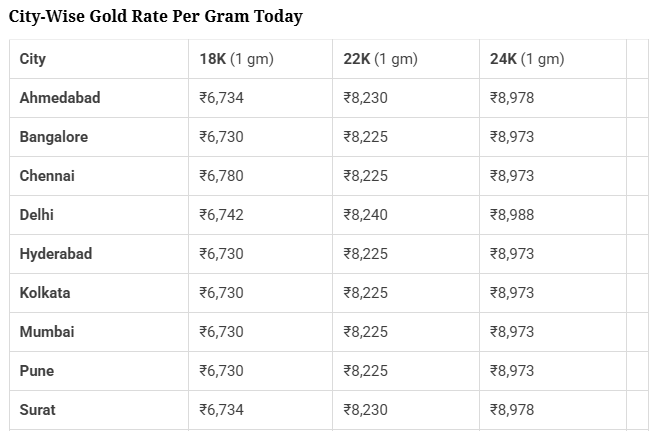655x431 pixels.
Task: Click Chennai's 18K rate ₹6,780
Action: [221, 176]
